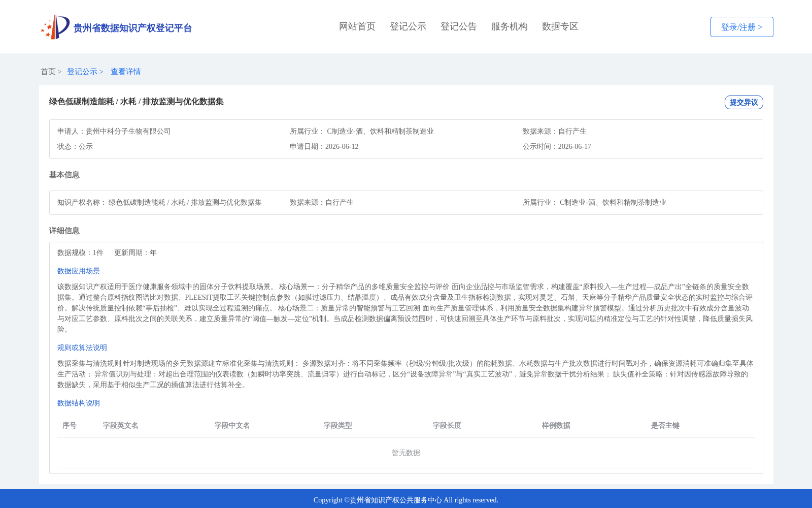Click 所属行业 text in top info box
The height and width of the screenshot is (508, 812).
[x=362, y=131]
